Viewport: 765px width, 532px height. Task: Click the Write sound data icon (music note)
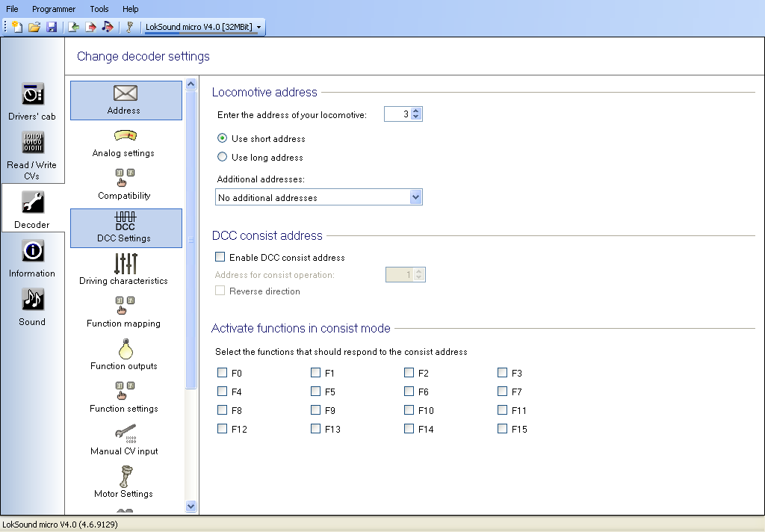108,27
